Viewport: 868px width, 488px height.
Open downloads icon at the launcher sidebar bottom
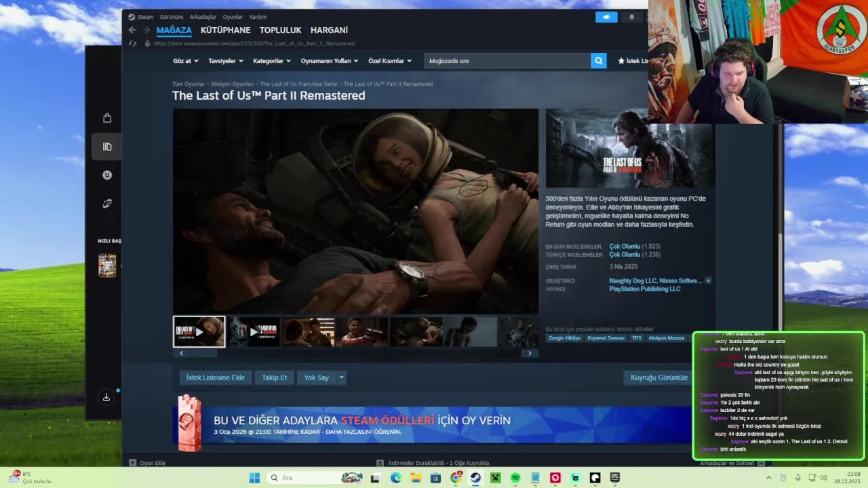(x=106, y=397)
